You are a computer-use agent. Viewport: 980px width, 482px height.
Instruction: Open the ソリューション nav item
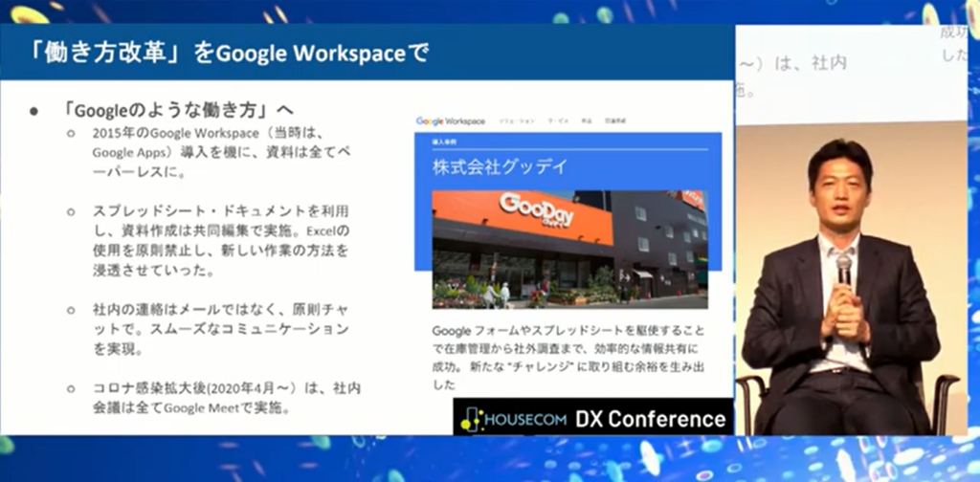point(516,121)
